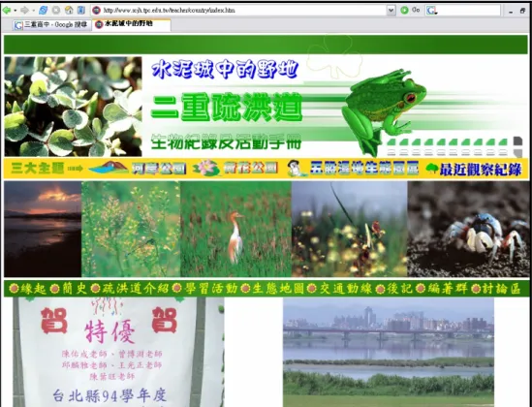Image resolution: width=532 pixels, height=407 pixels.
Task: Click the river and bridge landscape photo
Action: [389, 352]
